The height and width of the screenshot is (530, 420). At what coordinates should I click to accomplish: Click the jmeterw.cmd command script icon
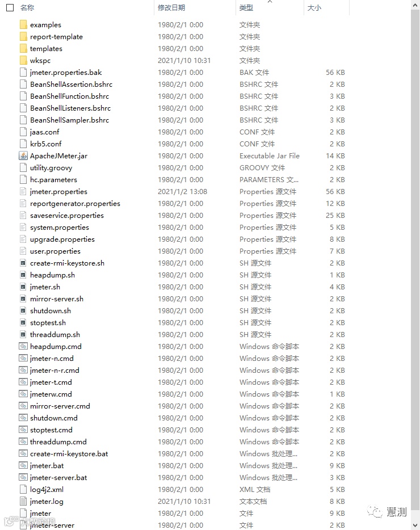point(23,394)
